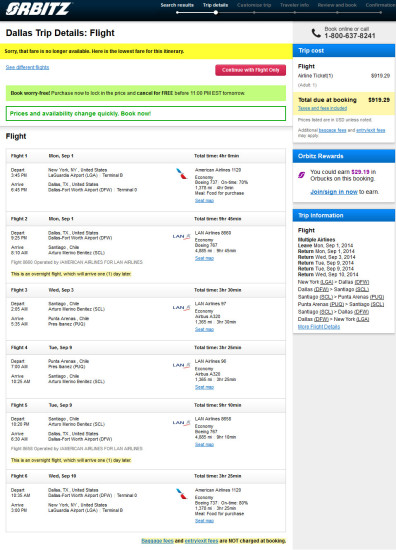This screenshot has height=550, width=396.
Task: Click the Flight 1 header row
Action: point(146,156)
